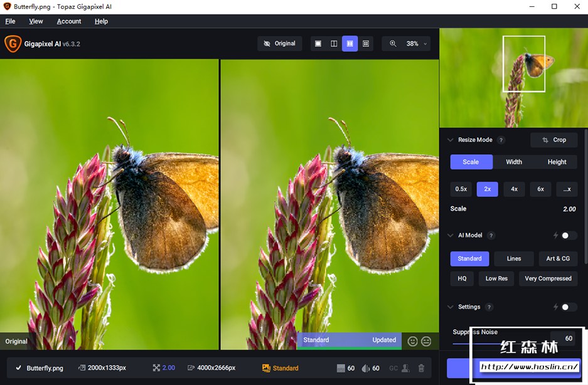Click the Standard model icon in file row

pos(266,368)
